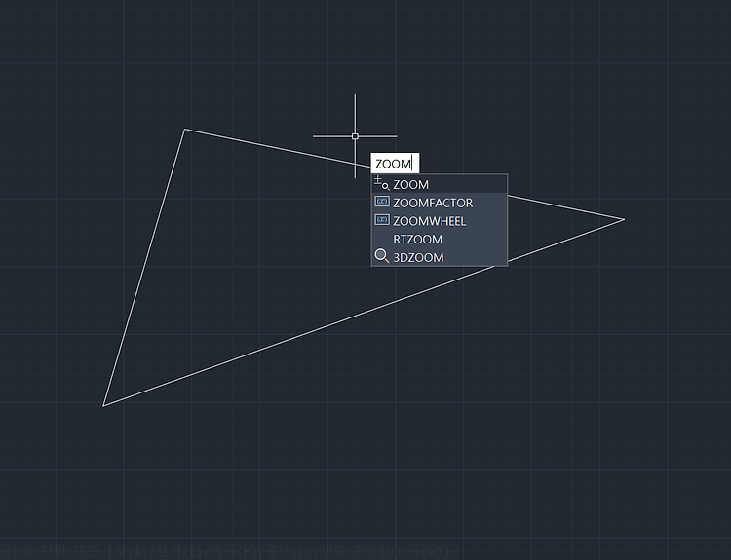Image resolution: width=731 pixels, height=560 pixels.
Task: Select RTZOOM from suggestion list
Action: (439, 239)
